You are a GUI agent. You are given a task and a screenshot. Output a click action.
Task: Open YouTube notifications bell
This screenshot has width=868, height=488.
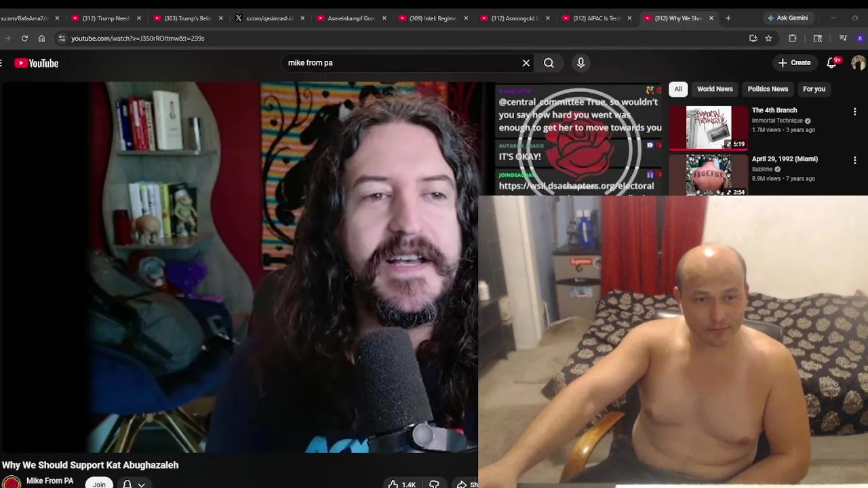point(832,63)
